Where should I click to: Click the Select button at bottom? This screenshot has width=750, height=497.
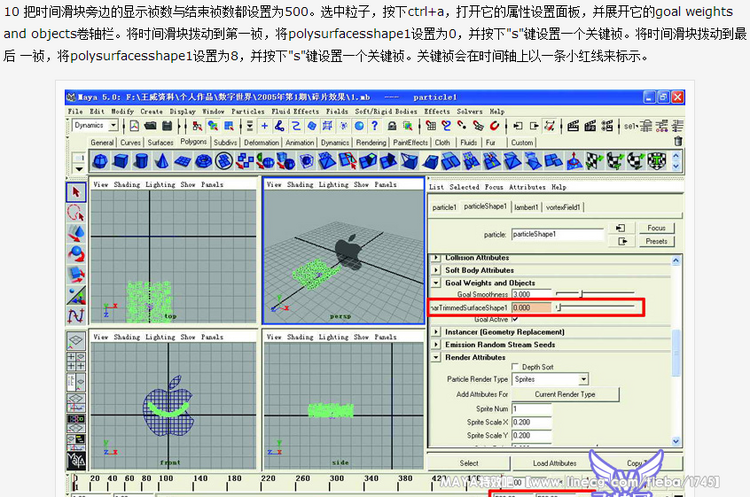coord(469,463)
